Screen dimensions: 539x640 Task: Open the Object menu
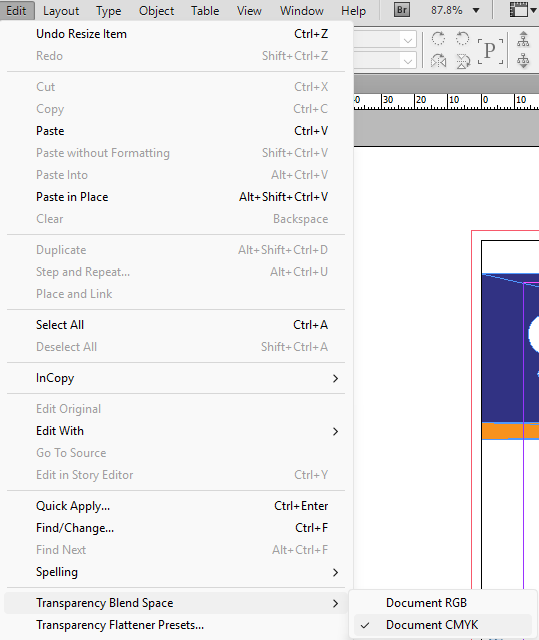coord(156,11)
